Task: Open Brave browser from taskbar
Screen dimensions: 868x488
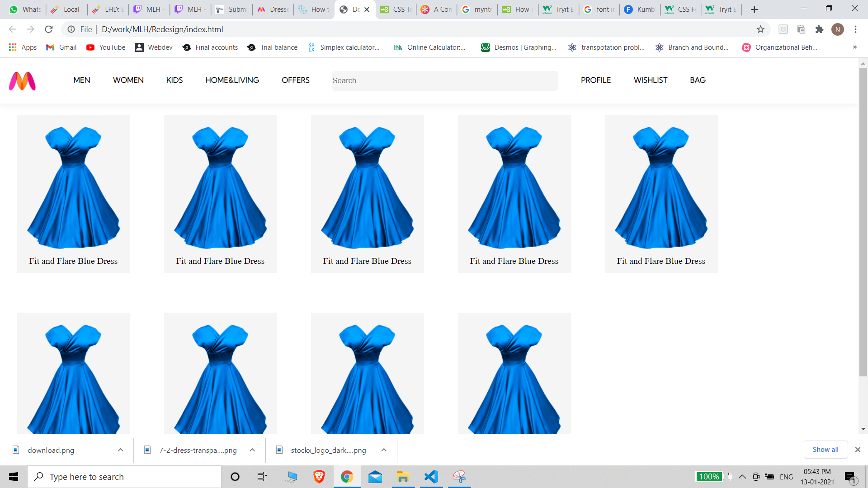Action: (x=319, y=477)
